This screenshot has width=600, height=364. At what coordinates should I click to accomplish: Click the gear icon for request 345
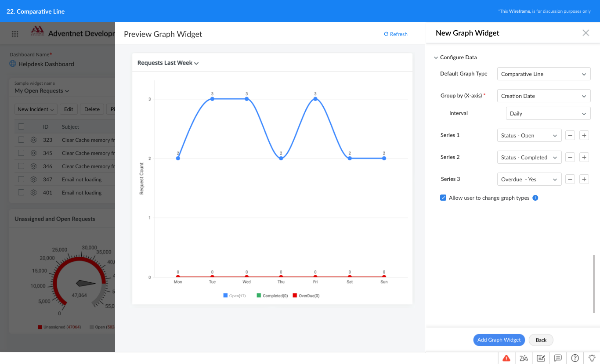[33, 153]
